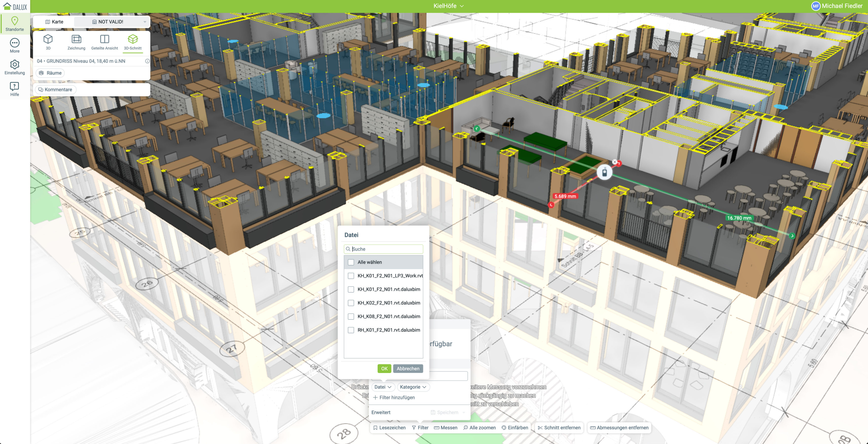Image resolution: width=868 pixels, height=444 pixels.
Task: Select the Karte tab
Action: [x=54, y=22]
